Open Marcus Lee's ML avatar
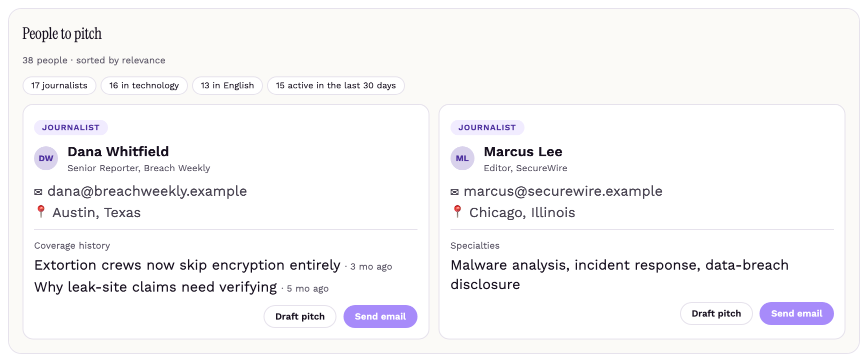 [462, 158]
